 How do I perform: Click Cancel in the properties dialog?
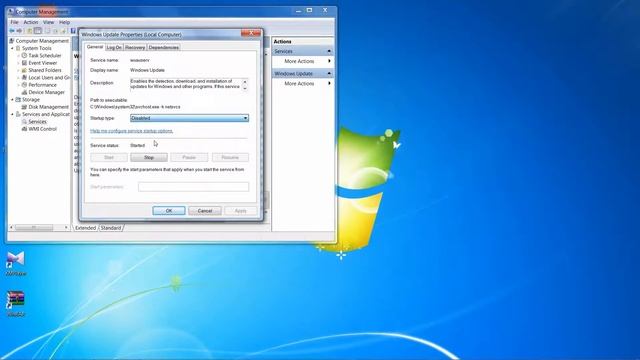pyautogui.click(x=205, y=211)
